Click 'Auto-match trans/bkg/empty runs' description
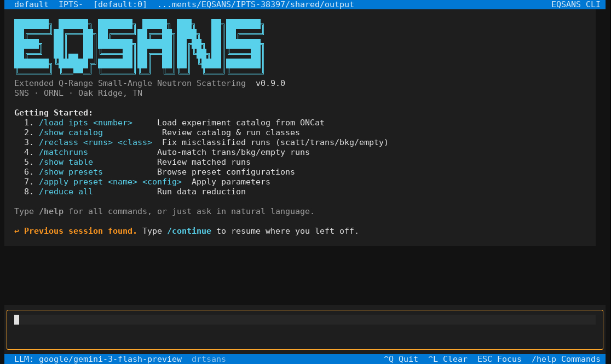Image resolution: width=611 pixels, height=364 pixels. (x=233, y=152)
